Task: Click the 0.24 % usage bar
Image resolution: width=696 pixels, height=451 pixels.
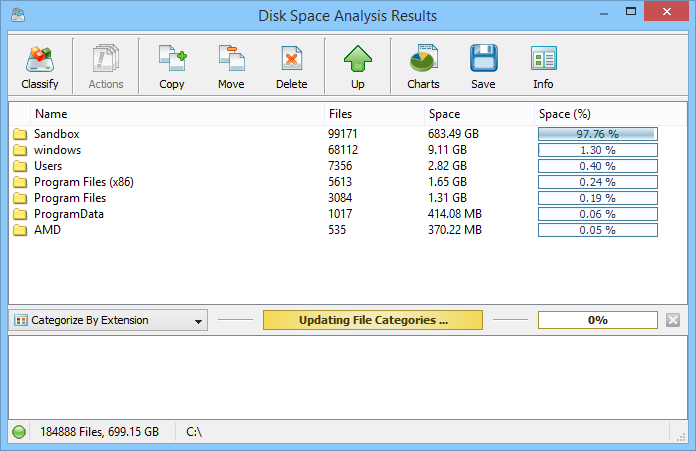Action: coord(598,182)
